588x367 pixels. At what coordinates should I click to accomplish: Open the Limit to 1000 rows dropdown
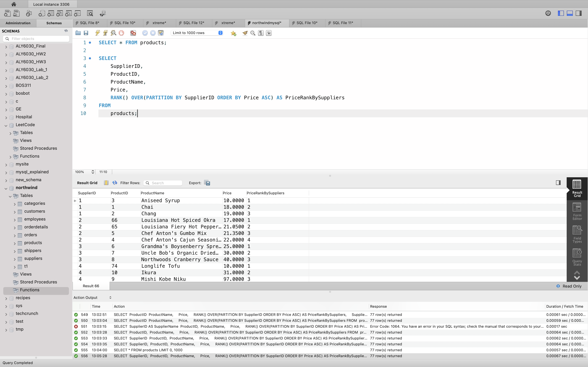pyautogui.click(x=197, y=33)
